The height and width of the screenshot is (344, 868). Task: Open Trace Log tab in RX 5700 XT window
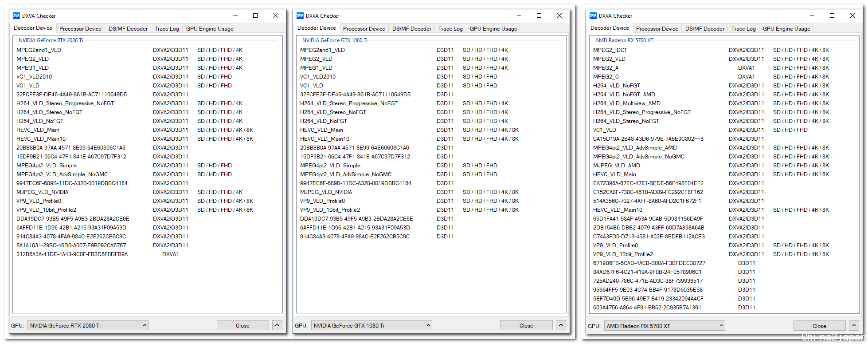coord(743,28)
